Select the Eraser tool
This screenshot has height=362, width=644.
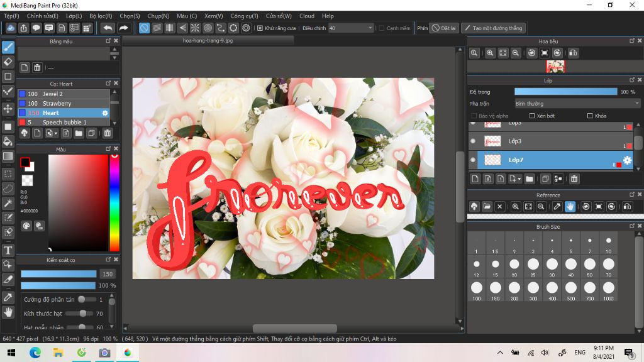8,62
